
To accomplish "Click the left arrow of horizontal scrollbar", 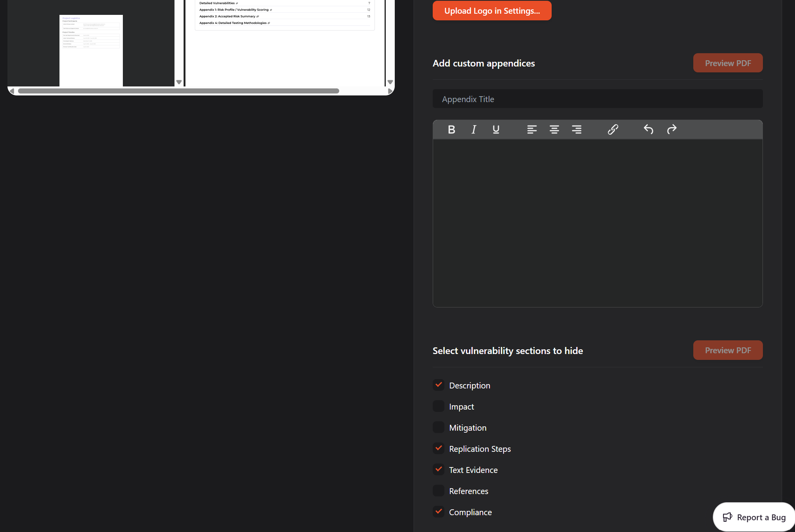I will click(12, 91).
